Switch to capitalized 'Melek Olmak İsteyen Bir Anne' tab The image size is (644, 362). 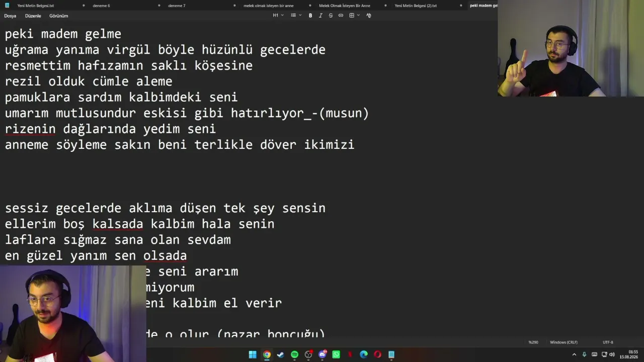coord(345,6)
